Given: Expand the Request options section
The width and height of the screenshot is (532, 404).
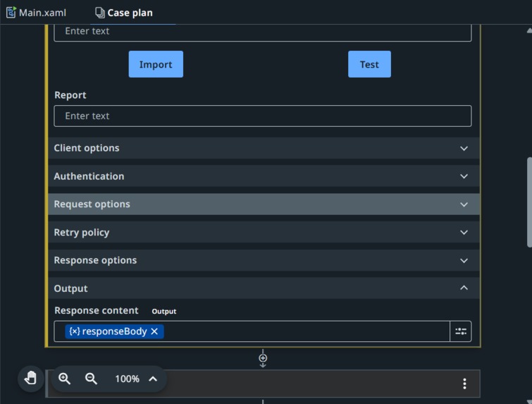Looking at the screenshot, I should point(264,204).
